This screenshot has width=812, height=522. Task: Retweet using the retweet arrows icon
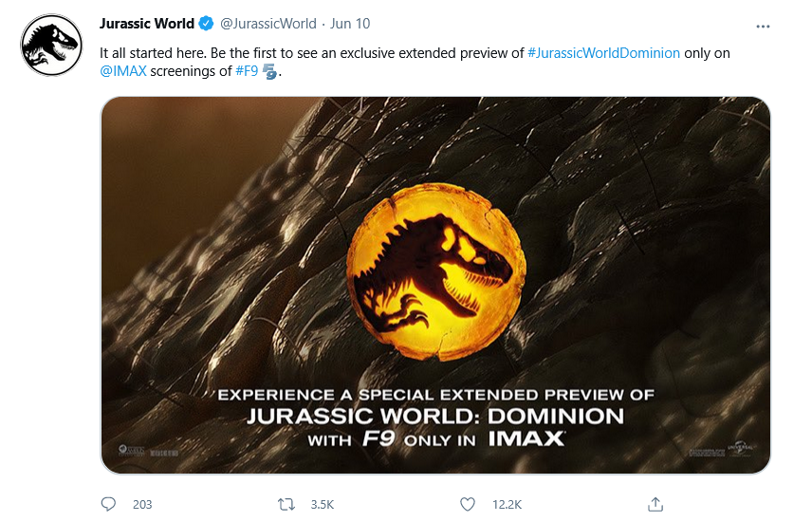pyautogui.click(x=286, y=504)
